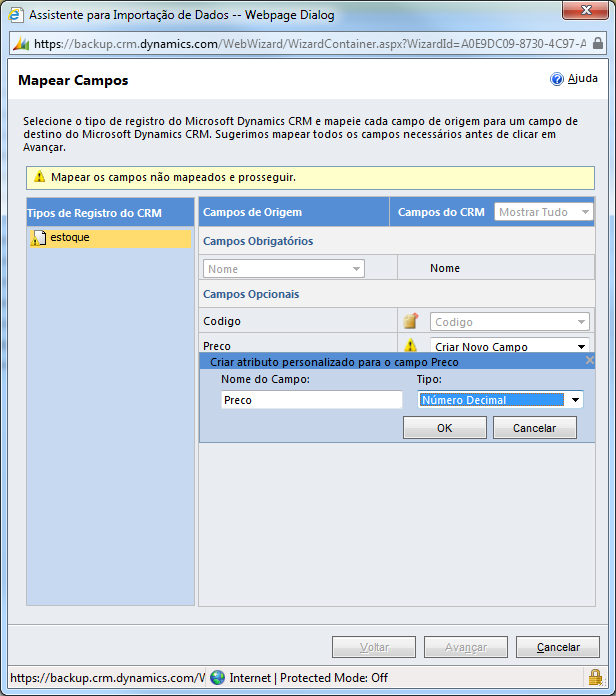Viewport: 616px width, 696px height.
Task: Click the security lock icon in bottom-right status bar
Action: click(595, 677)
